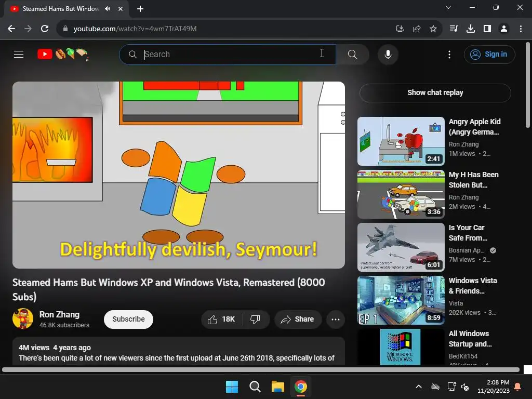Reload the page with refresh icon
532x399 pixels.
pyautogui.click(x=45, y=29)
